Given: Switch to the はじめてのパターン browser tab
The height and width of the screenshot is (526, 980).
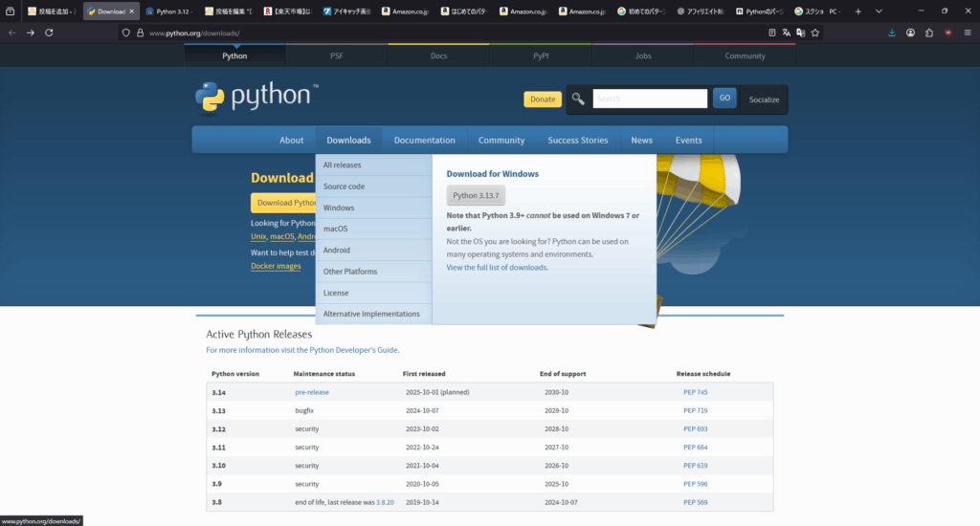Looking at the screenshot, I should point(464,11).
